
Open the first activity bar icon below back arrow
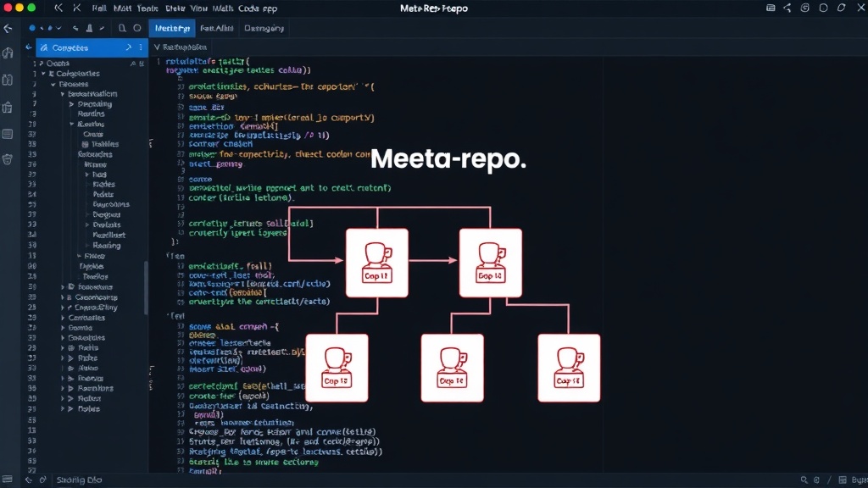coord(8,53)
